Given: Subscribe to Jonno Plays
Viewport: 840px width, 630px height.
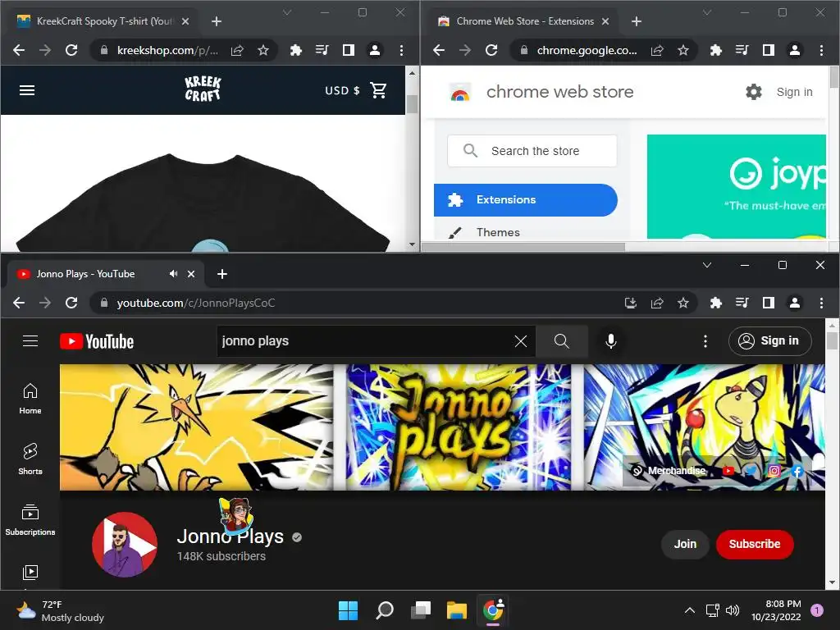Looking at the screenshot, I should tap(755, 545).
